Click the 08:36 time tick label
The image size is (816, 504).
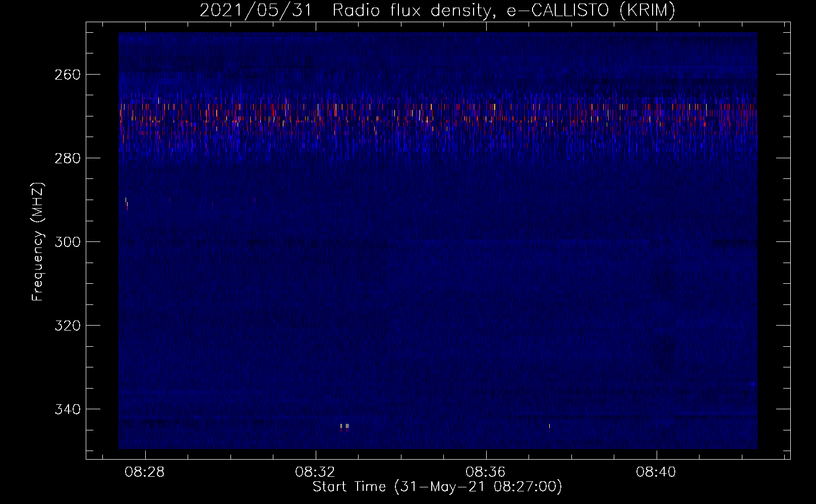[486, 472]
